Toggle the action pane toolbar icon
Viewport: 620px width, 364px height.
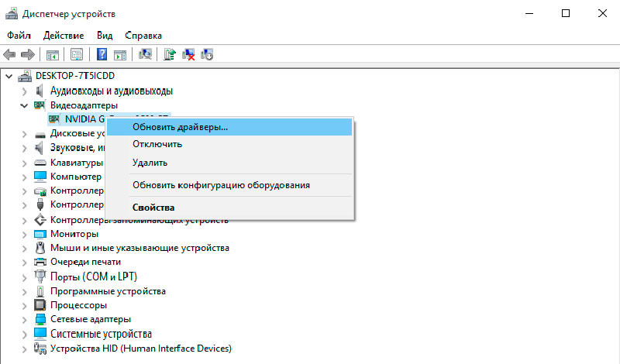[120, 54]
